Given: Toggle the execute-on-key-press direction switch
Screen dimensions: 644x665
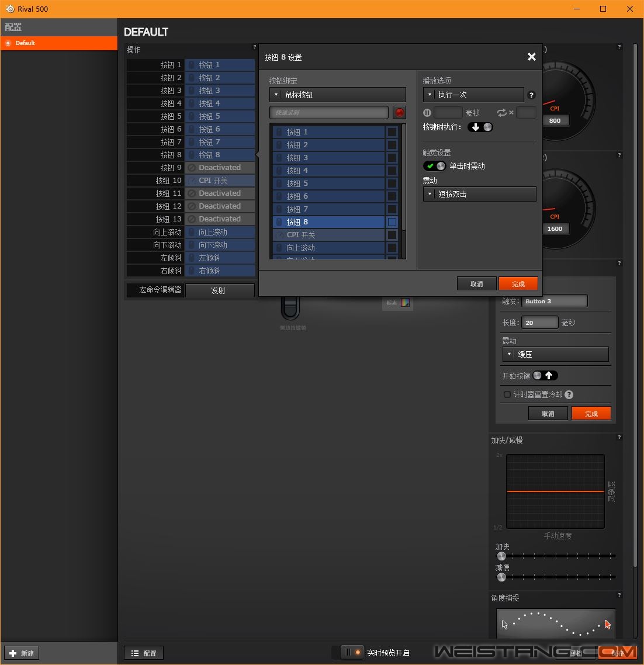Looking at the screenshot, I should [480, 127].
